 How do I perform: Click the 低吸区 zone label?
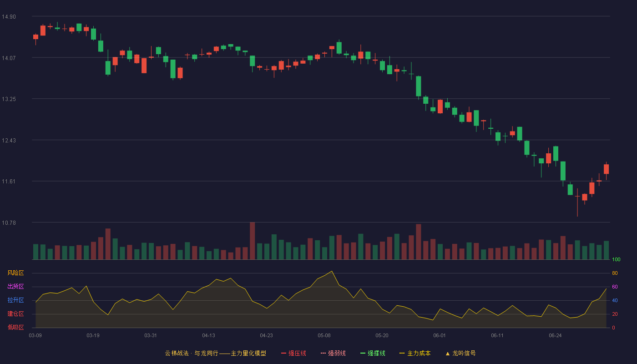(x=15, y=327)
